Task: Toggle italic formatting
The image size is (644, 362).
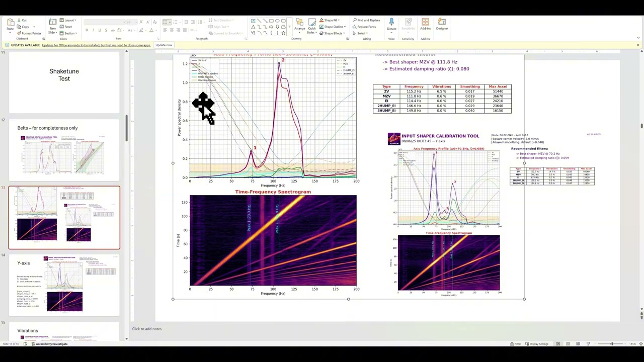Action: [x=93, y=30]
